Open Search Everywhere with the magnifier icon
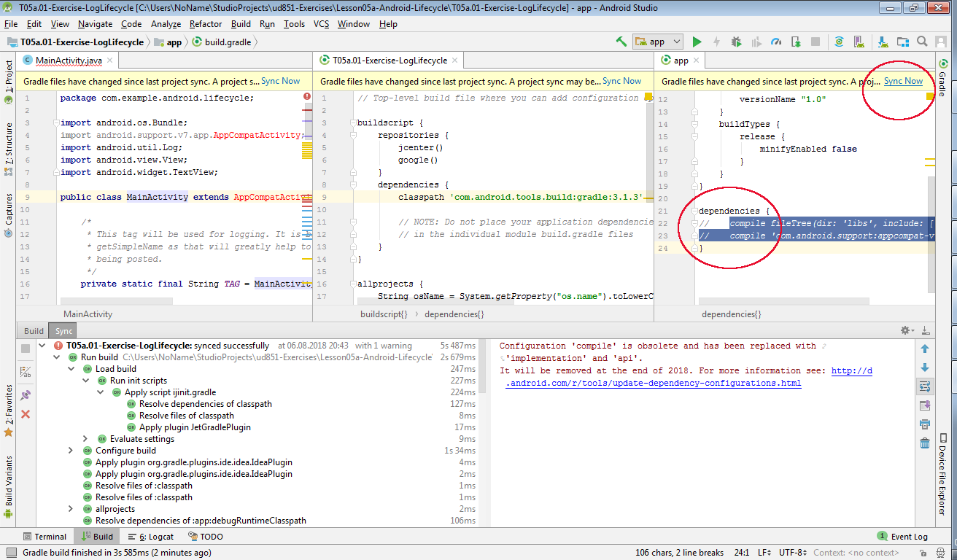The width and height of the screenshot is (957, 560). (x=922, y=42)
